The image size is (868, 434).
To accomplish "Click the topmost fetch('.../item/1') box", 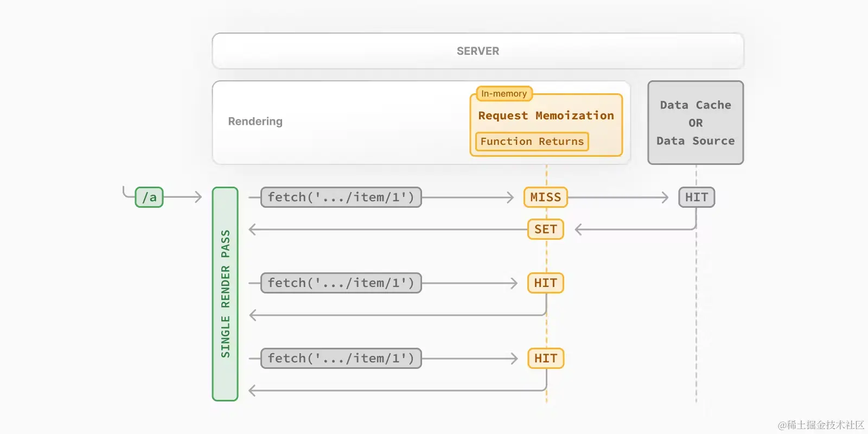I will coord(341,197).
